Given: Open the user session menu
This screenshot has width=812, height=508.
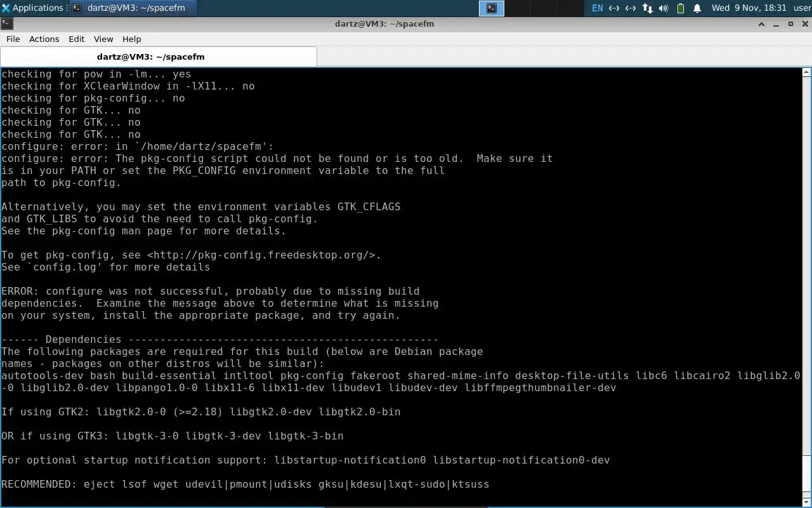Looking at the screenshot, I should tap(802, 8).
